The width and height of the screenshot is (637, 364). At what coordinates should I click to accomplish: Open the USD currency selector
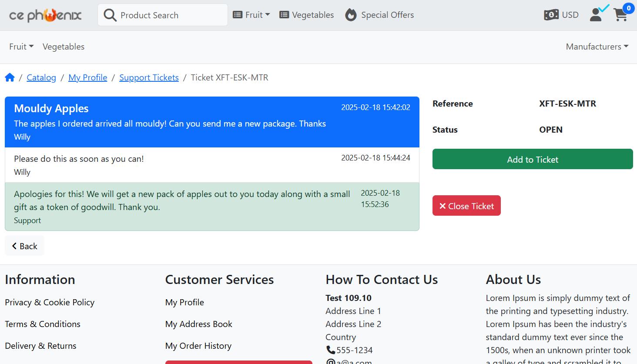pos(561,15)
